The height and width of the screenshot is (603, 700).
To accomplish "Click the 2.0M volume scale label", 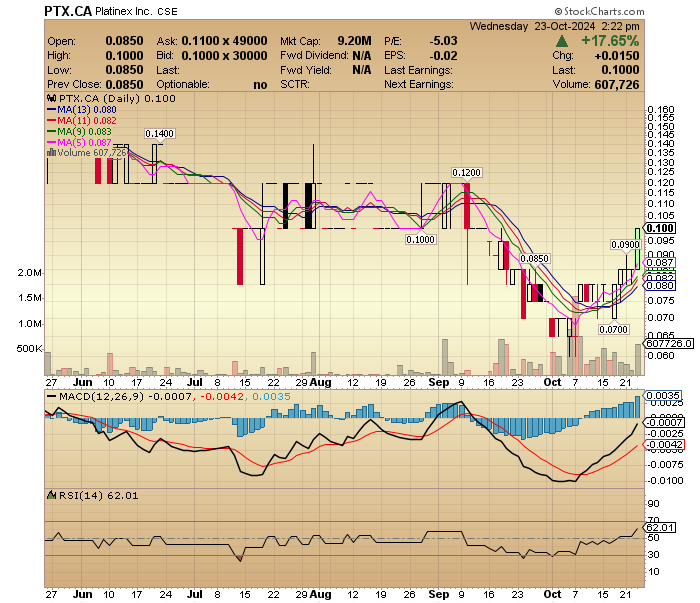I will (x=30, y=273).
